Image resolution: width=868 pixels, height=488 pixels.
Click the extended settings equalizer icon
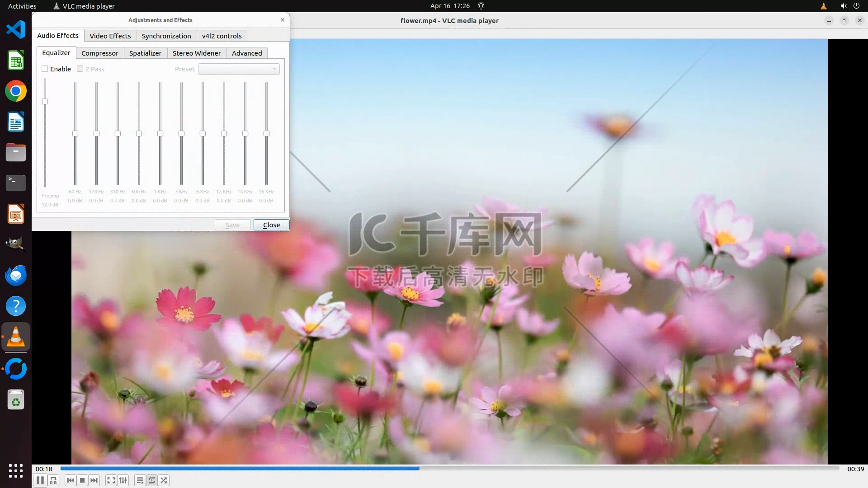(x=123, y=480)
